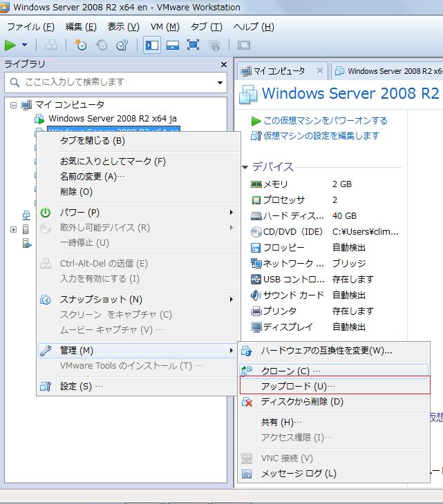Click the green power icon beside パワー
The image size is (443, 504).
(x=46, y=213)
